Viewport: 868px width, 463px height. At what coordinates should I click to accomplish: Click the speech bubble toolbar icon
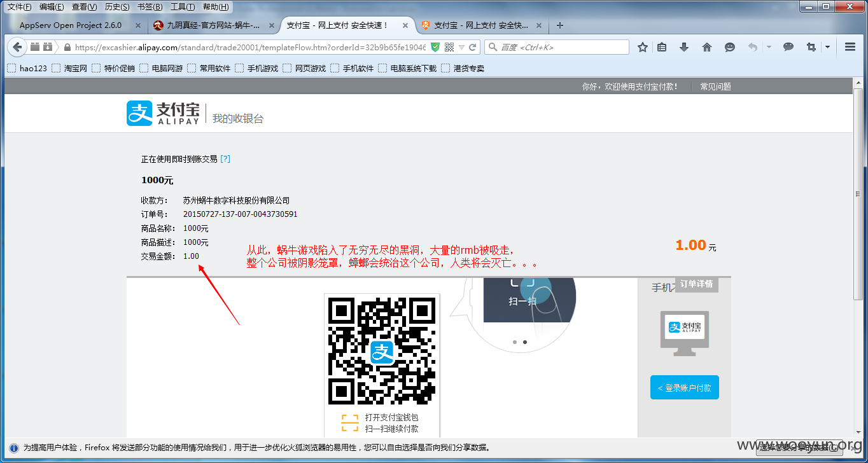(x=788, y=47)
